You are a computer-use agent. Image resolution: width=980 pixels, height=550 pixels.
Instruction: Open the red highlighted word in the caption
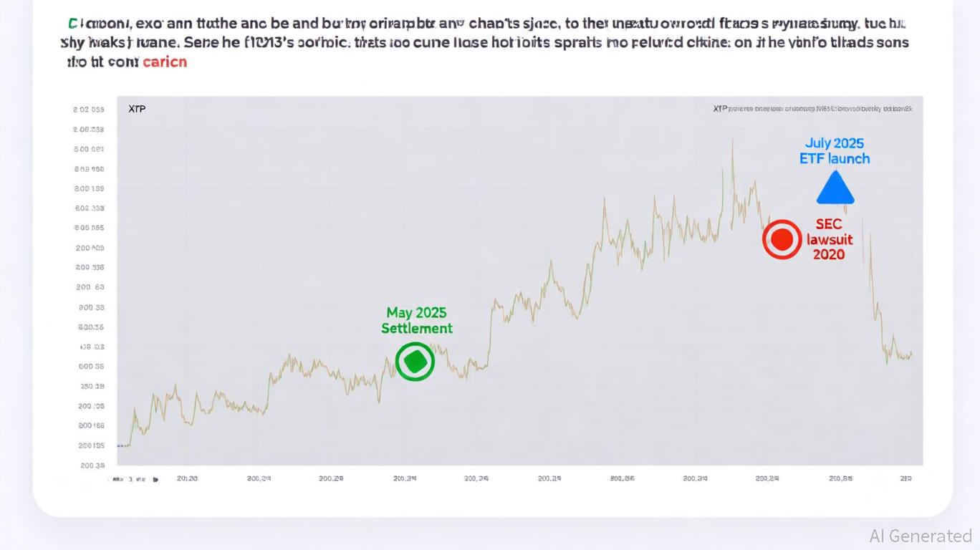point(165,62)
